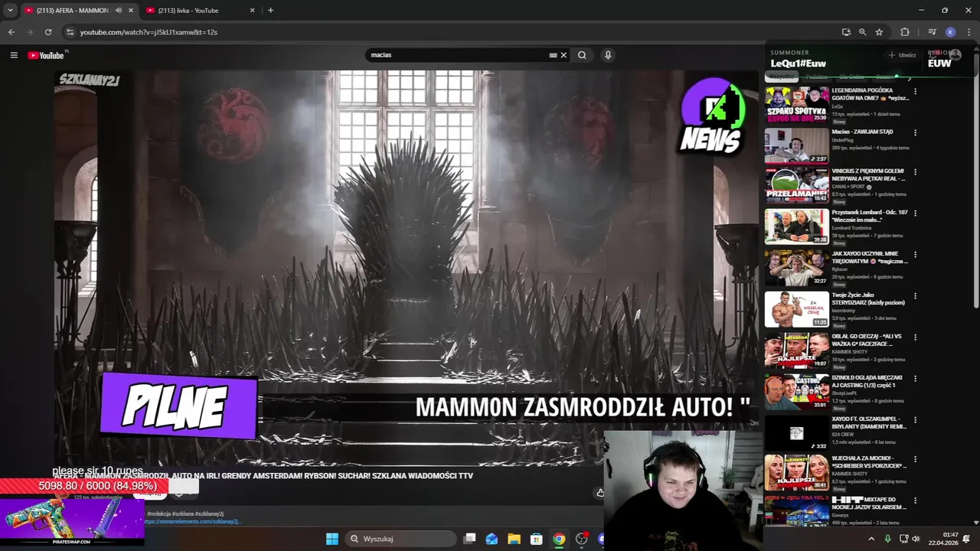Show hidden tray icons chevron
Viewport: 980px width, 551px height.
pos(871,539)
